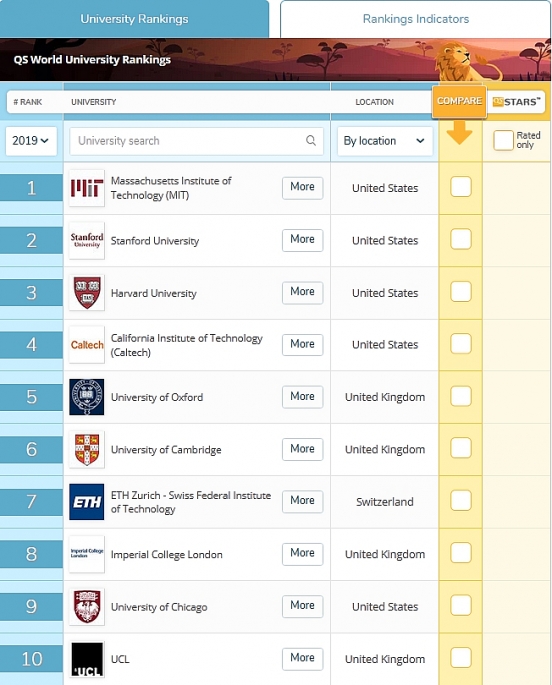Click More for Imperial College London

pyautogui.click(x=303, y=553)
